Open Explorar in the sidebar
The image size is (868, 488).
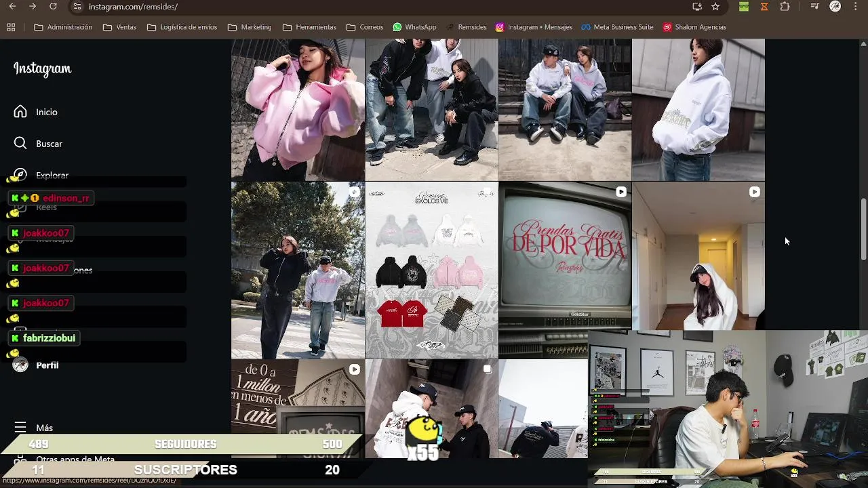pyautogui.click(x=42, y=175)
